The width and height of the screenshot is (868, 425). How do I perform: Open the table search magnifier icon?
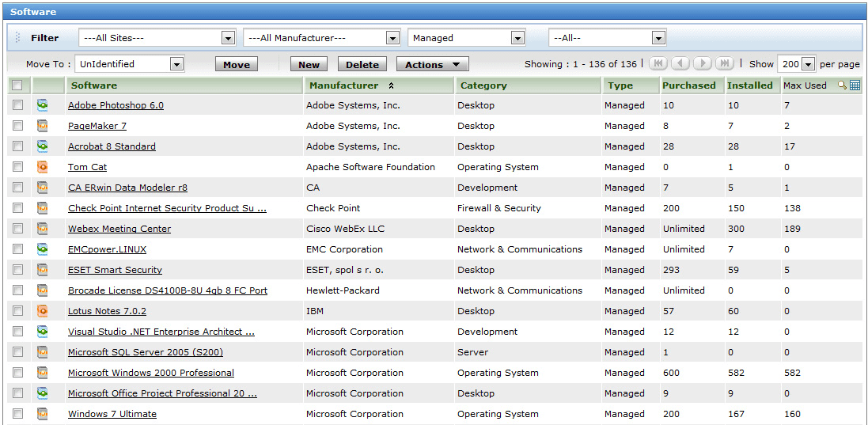[x=843, y=85]
